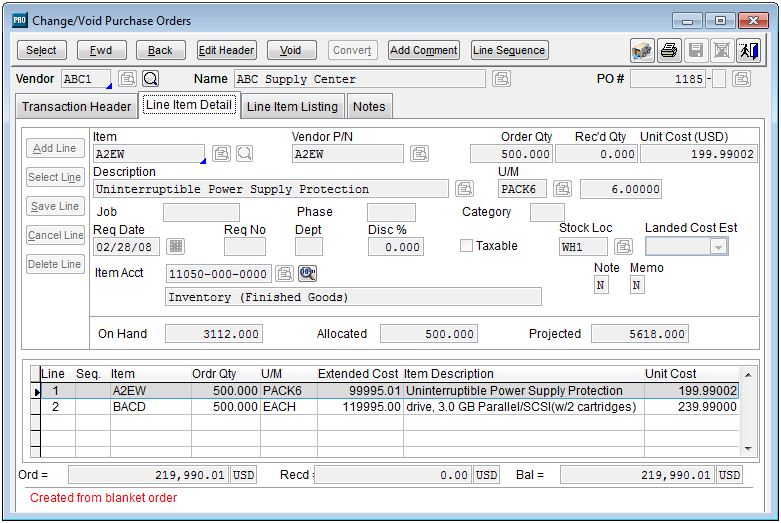Image resolution: width=781 pixels, height=523 pixels.
Task: Click the truck receive icon in toolbar
Action: pos(642,50)
